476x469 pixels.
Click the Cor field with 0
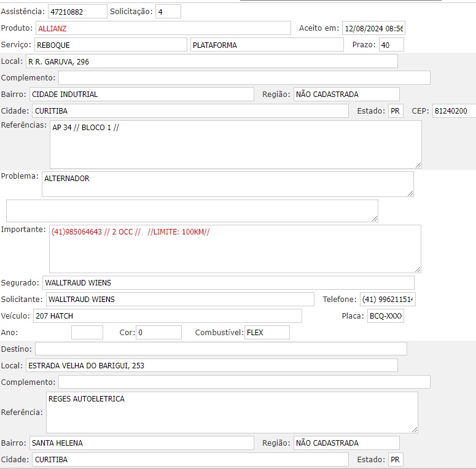point(158,333)
